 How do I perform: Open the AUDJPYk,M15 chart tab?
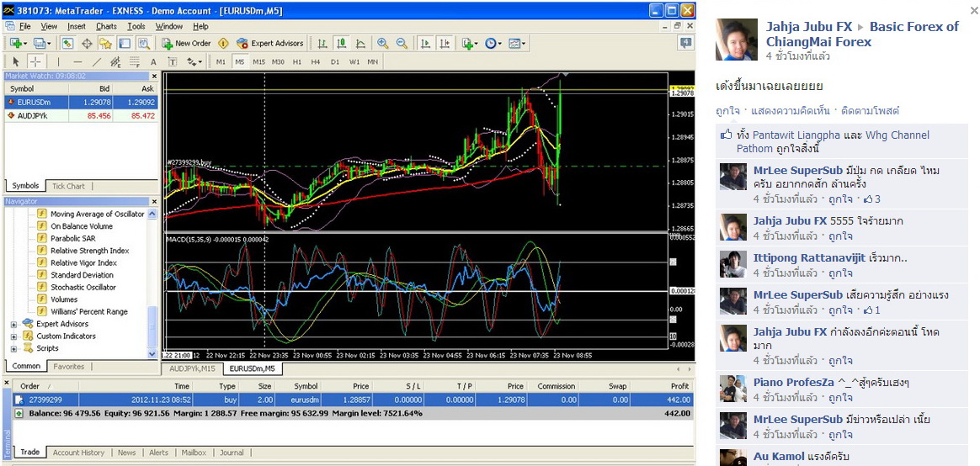point(192,368)
